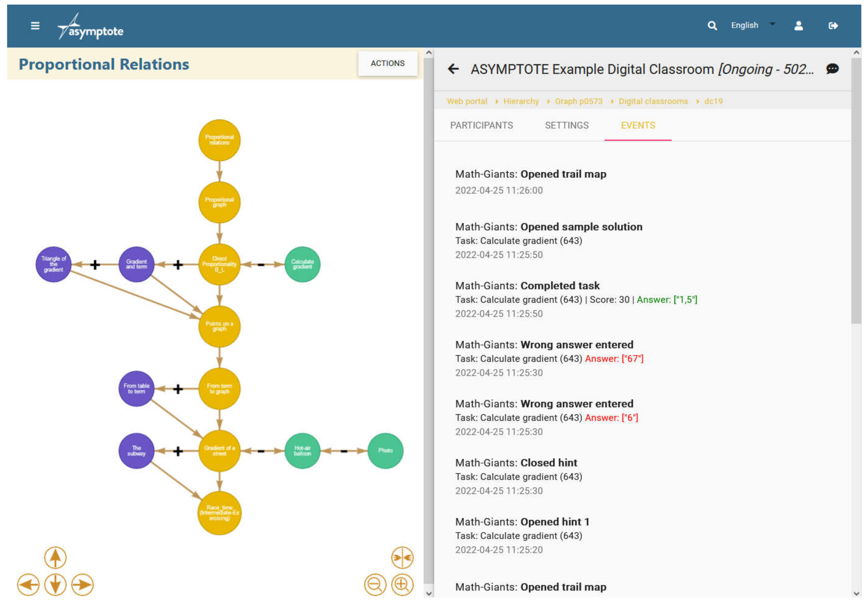Click the Digital classrooms breadcrumb
The height and width of the screenshot is (607, 868).
pyautogui.click(x=653, y=101)
